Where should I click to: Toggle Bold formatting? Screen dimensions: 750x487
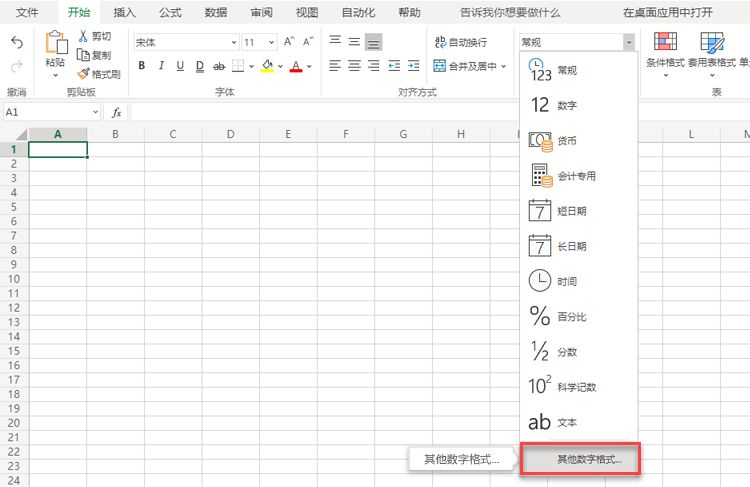point(142,66)
